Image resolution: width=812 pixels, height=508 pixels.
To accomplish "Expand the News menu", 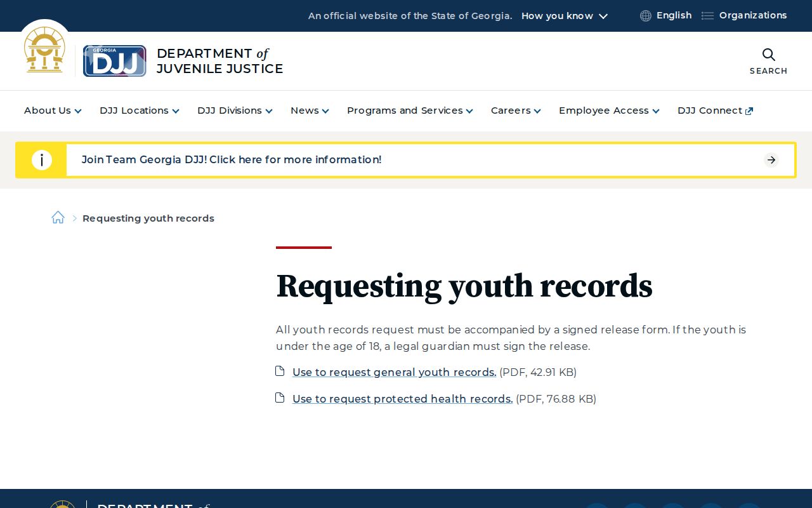I will 310,110.
